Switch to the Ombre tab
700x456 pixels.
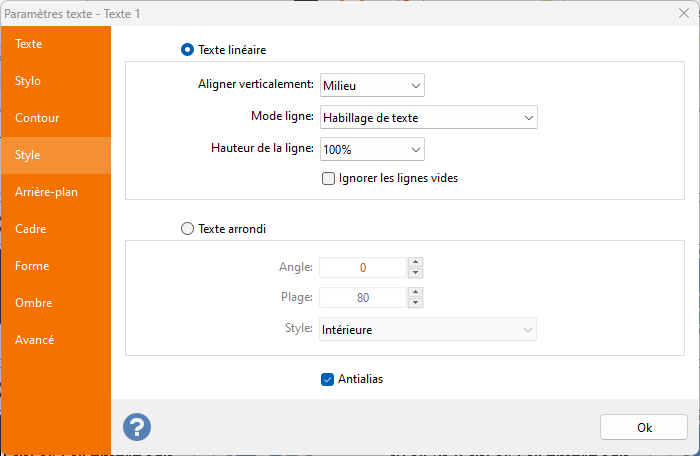(x=34, y=303)
